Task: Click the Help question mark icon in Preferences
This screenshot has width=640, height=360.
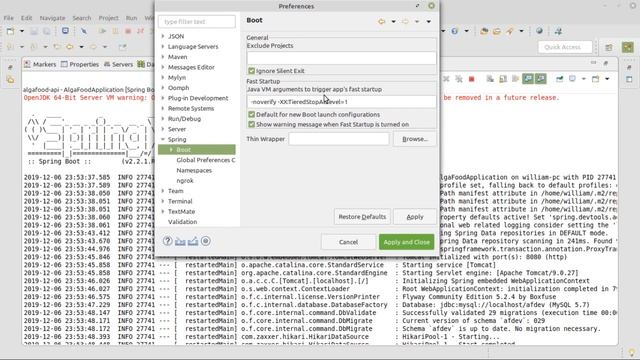Action: tap(167, 241)
